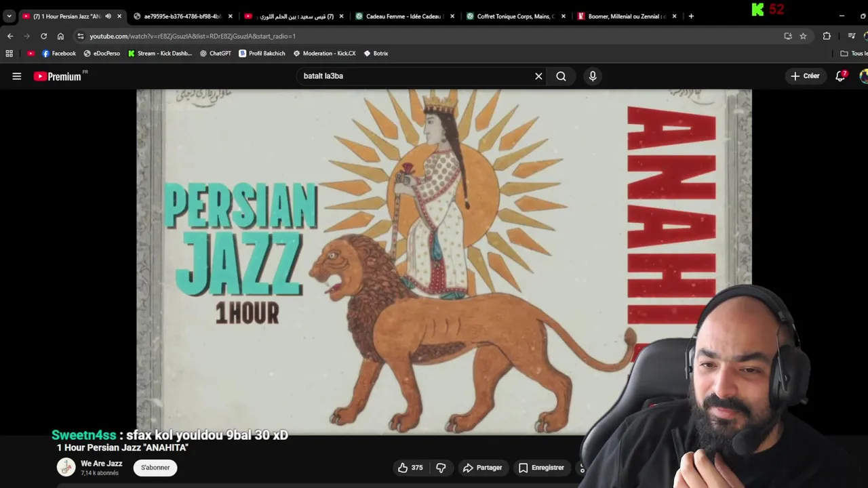Open the YouTube bookmark icon
This screenshot has height=488, width=868.
[31, 54]
